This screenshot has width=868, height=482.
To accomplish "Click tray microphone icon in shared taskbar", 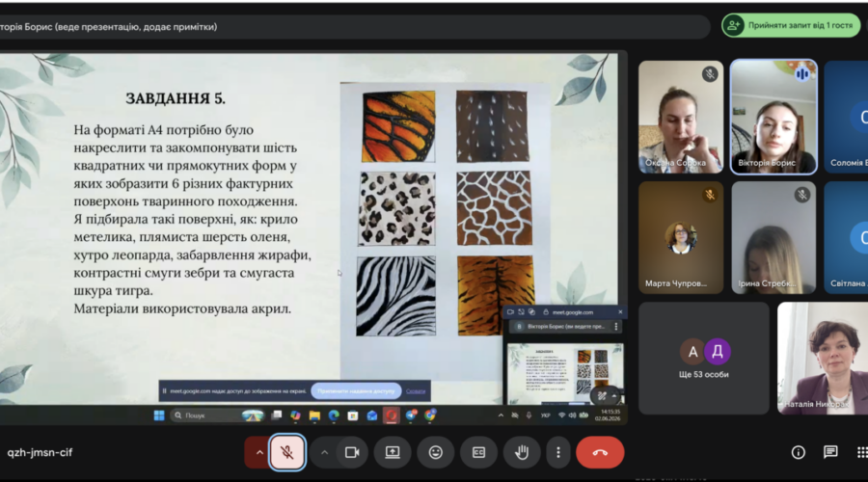I will [529, 415].
